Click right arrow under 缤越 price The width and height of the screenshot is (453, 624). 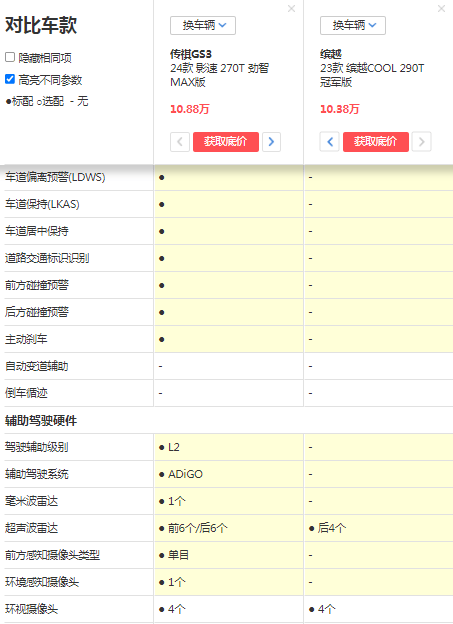coord(422,142)
